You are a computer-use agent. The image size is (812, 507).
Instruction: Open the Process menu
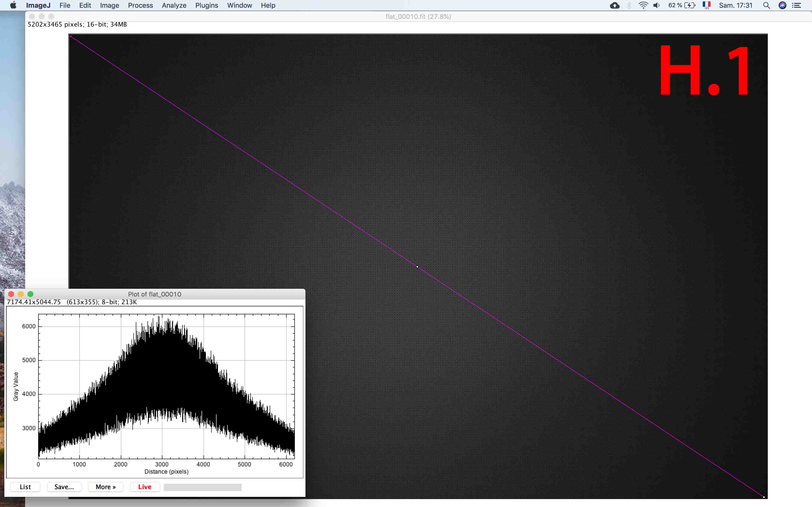pyautogui.click(x=140, y=5)
